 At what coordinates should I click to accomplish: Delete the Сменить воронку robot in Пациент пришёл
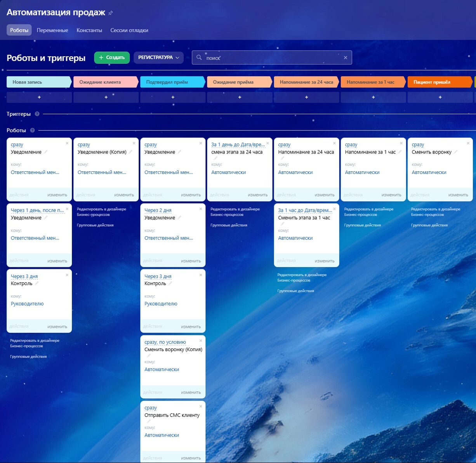468,143
